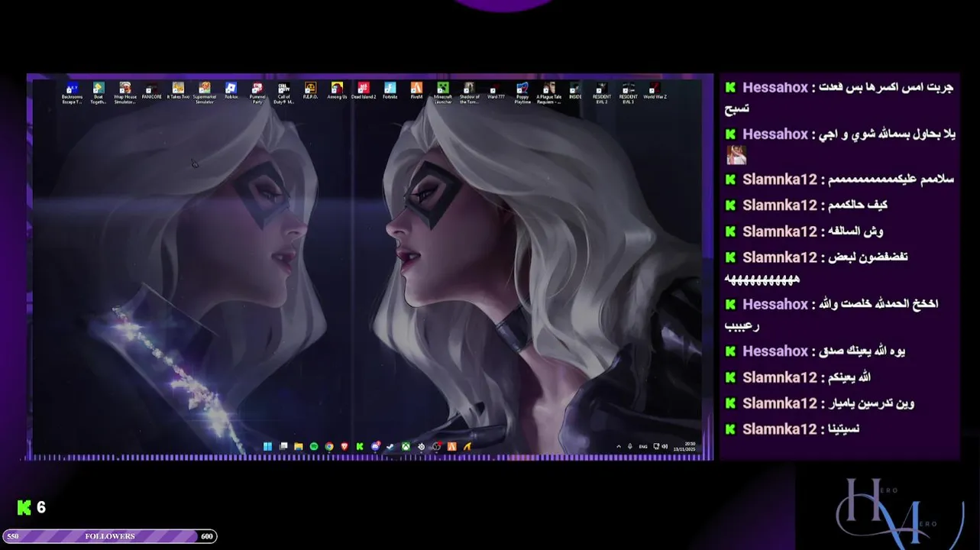Image resolution: width=980 pixels, height=550 pixels.
Task: Open the emote image in Hessahox's message
Action: [736, 155]
